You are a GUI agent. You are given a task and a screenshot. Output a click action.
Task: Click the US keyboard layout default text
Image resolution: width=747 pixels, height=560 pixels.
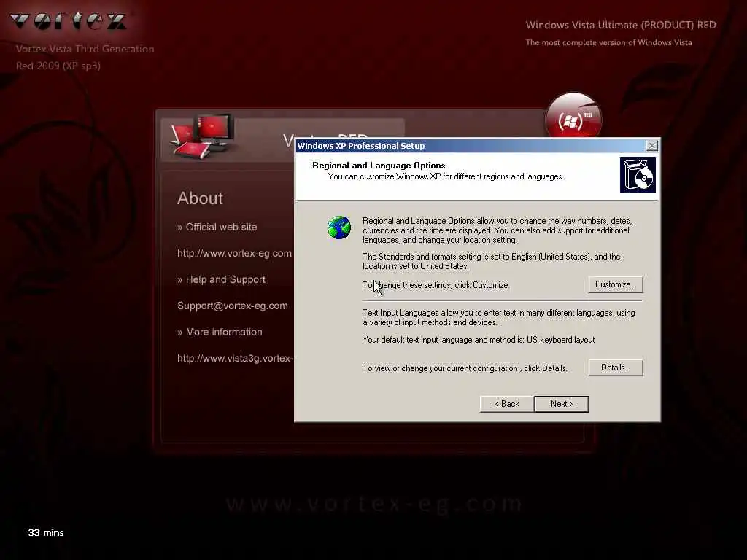pyautogui.click(x=479, y=340)
